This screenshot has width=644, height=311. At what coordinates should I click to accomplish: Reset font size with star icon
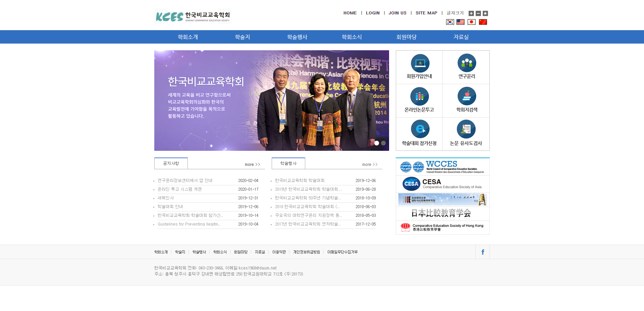[485, 13]
